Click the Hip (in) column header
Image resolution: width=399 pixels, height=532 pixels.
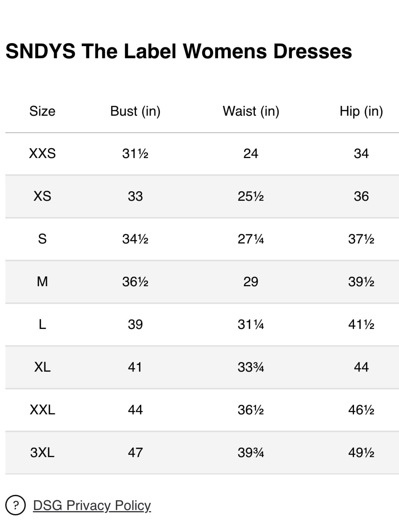pos(361,111)
